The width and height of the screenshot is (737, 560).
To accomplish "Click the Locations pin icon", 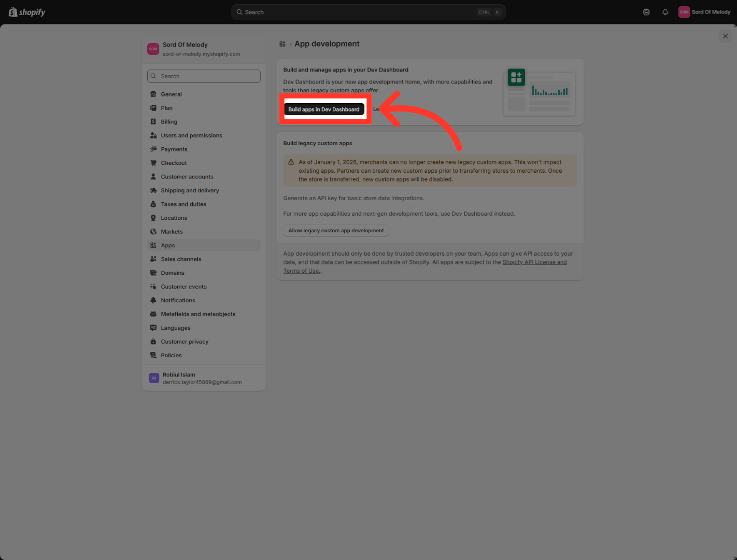I will coord(153,218).
